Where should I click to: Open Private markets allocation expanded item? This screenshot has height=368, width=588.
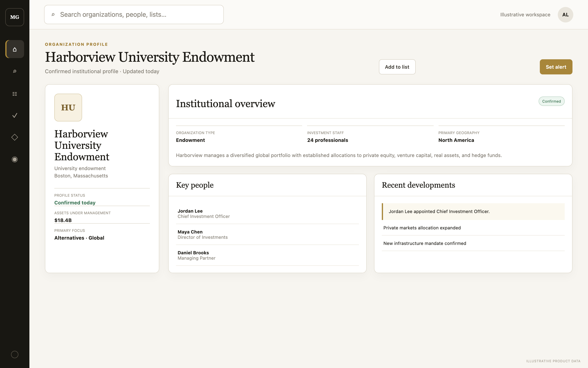click(473, 228)
